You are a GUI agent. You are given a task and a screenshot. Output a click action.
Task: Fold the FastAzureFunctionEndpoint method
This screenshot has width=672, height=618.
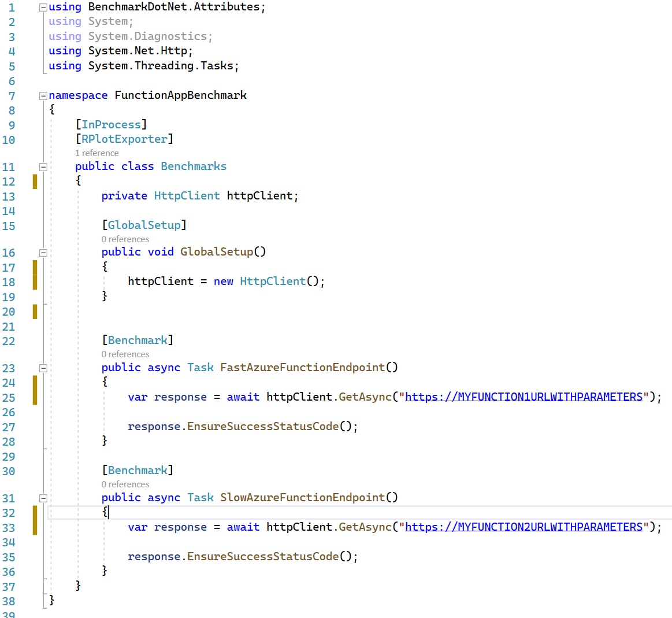43,368
